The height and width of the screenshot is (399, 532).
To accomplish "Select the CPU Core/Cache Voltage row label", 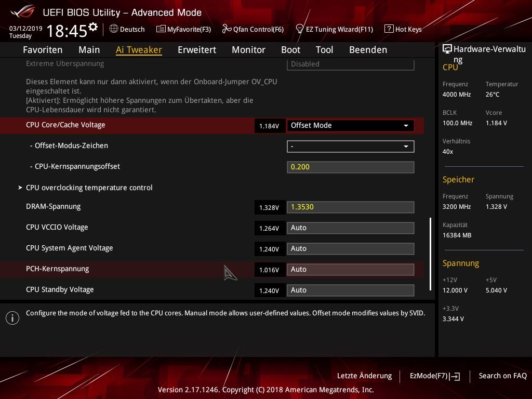I will coord(65,125).
